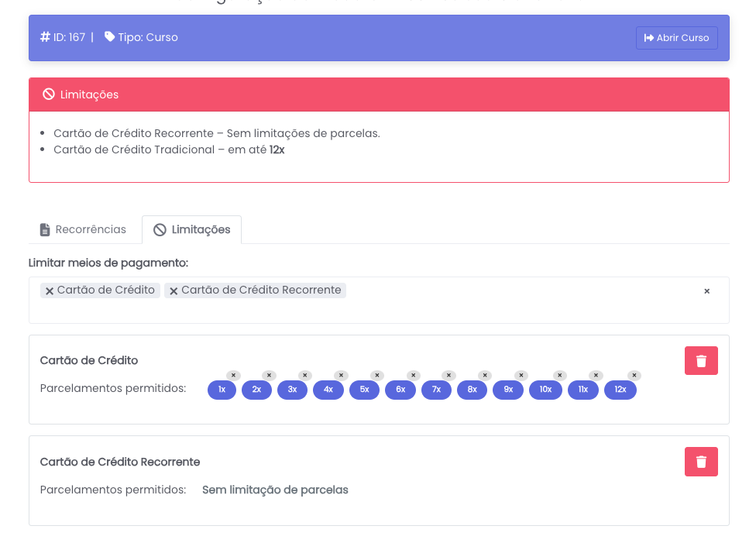The image size is (756, 550).
Task: Click the 10x installment badge
Action: pyautogui.click(x=545, y=390)
